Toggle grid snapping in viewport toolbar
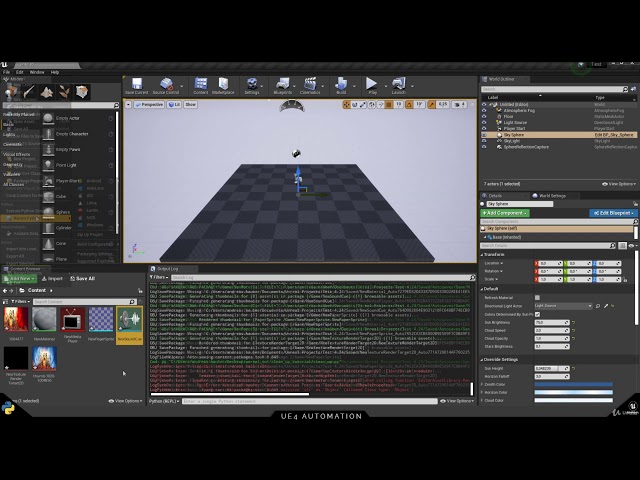Viewport: 640px width, 480px height. 389,105
